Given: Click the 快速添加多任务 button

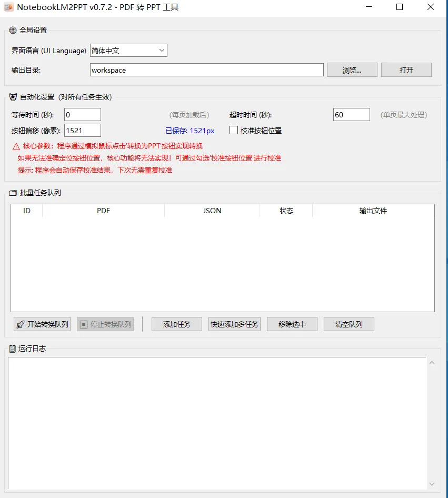Looking at the screenshot, I should click(234, 324).
